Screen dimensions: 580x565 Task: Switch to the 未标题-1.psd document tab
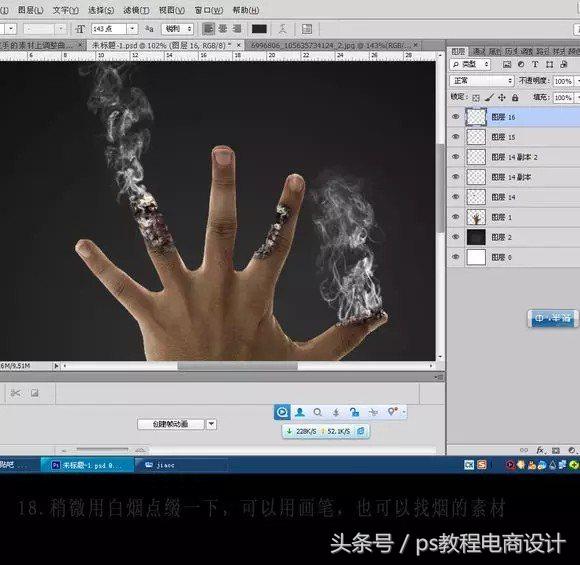pyautogui.click(x=166, y=46)
